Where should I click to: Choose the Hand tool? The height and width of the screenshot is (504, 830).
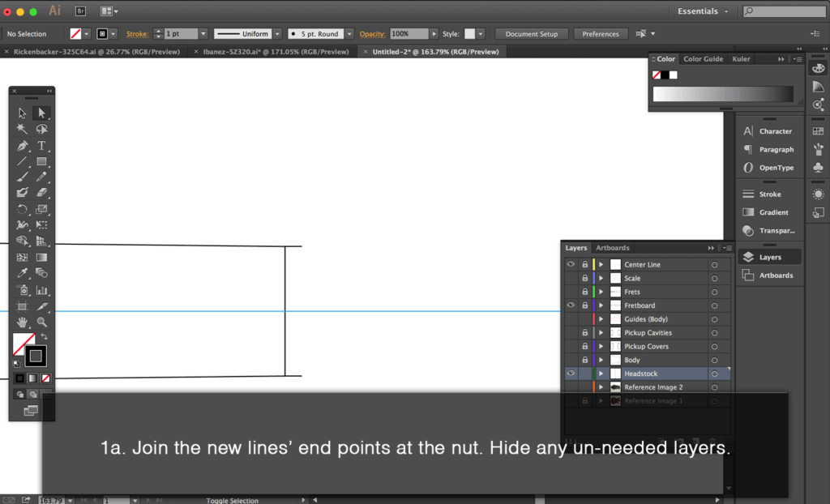pyautogui.click(x=23, y=322)
